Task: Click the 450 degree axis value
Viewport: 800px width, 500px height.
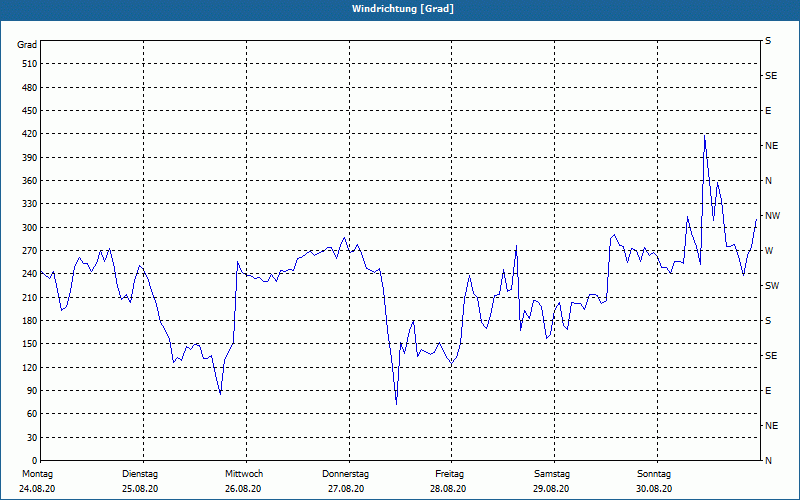Action: 30,111
